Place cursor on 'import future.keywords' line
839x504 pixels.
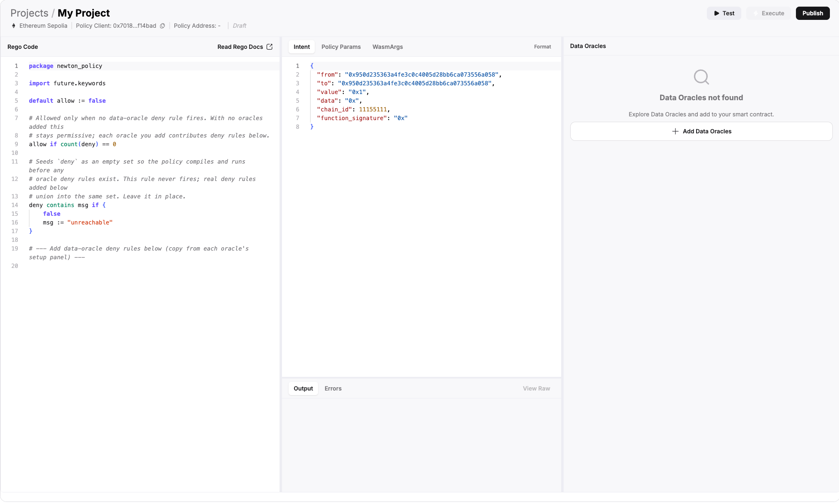tap(67, 83)
